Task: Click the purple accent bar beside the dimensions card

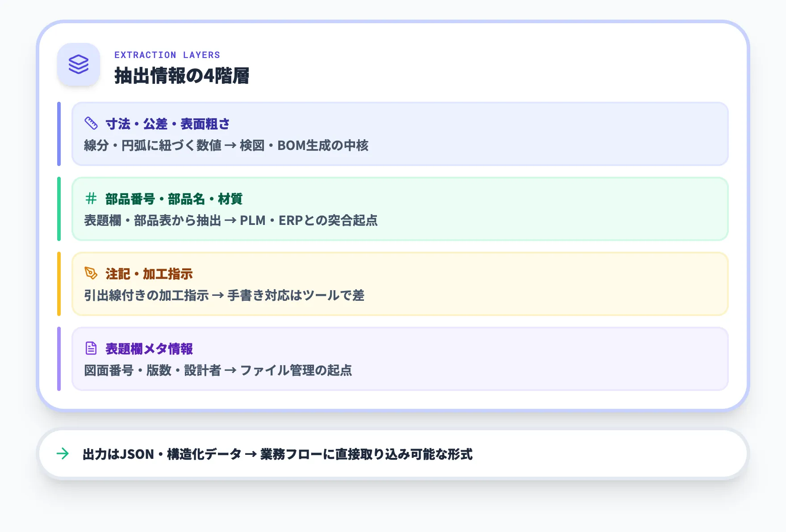Action: tap(59, 133)
